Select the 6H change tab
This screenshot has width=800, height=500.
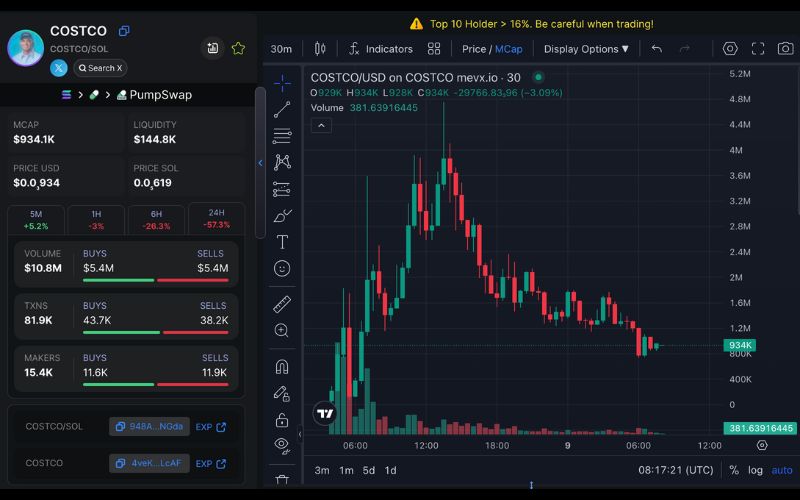pyautogui.click(x=156, y=220)
